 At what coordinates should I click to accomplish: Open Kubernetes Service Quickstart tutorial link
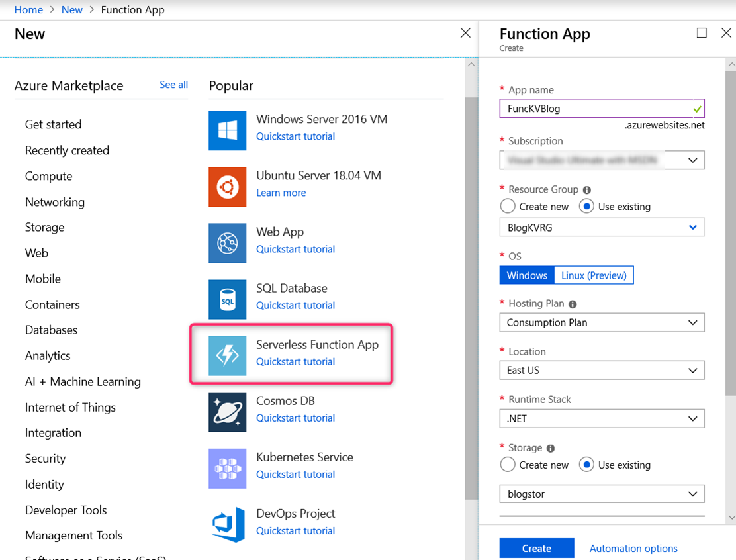pyautogui.click(x=296, y=474)
